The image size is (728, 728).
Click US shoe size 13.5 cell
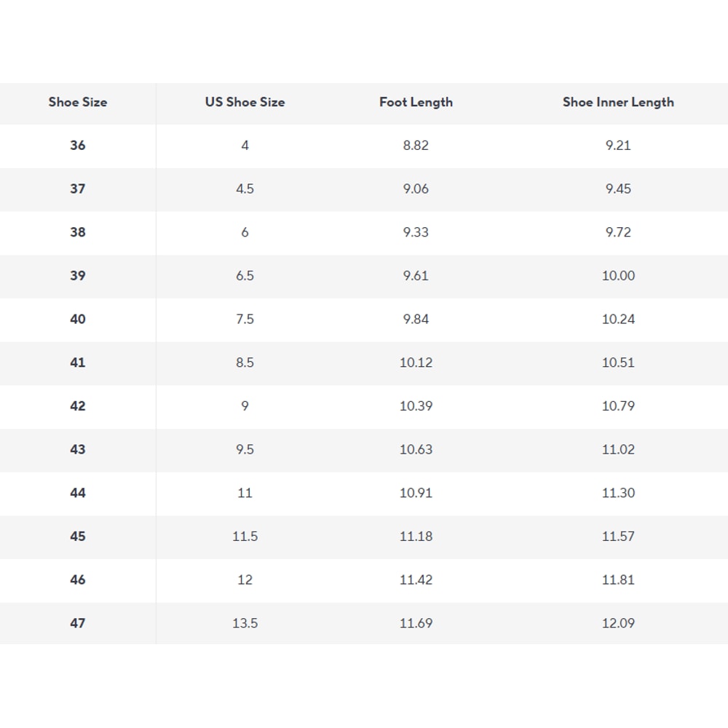point(245,623)
